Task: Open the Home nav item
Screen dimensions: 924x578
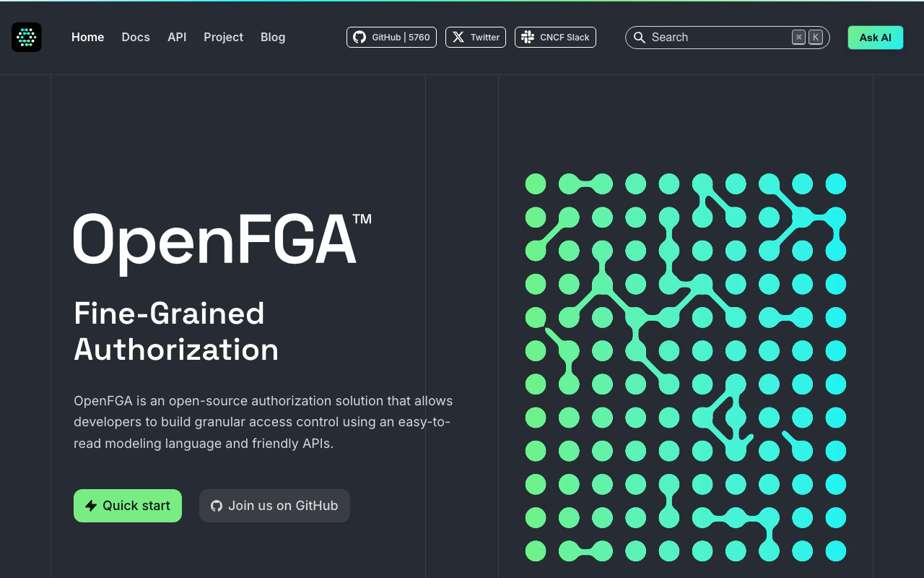Action: point(88,37)
